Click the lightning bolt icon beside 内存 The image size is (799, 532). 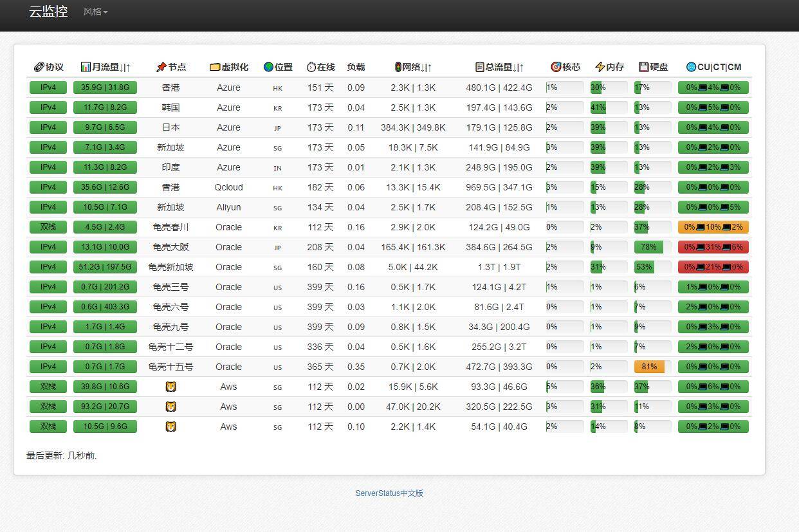pyautogui.click(x=600, y=67)
